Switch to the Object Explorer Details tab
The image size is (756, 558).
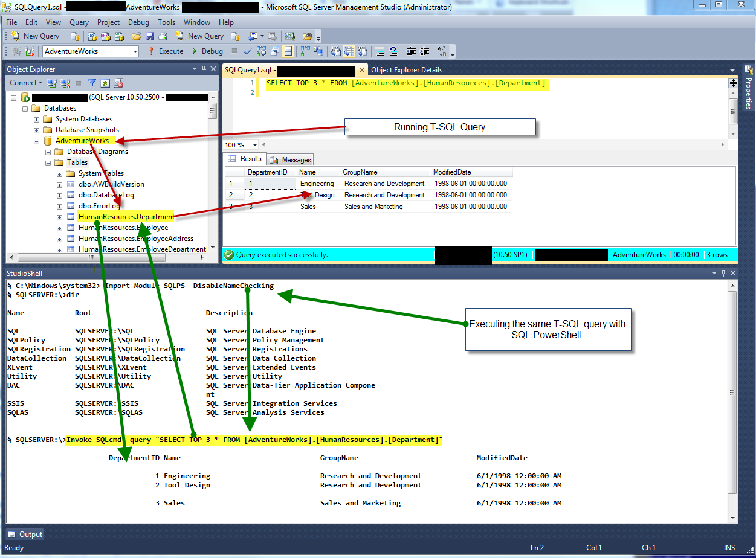pyautogui.click(x=407, y=70)
